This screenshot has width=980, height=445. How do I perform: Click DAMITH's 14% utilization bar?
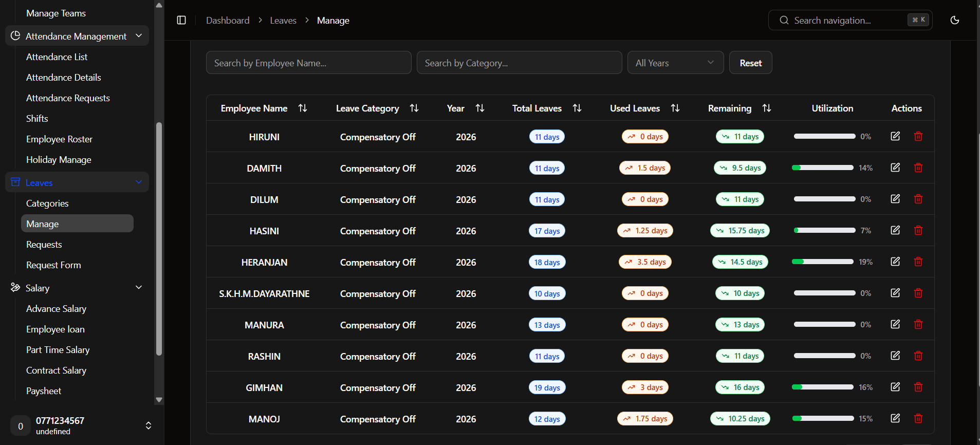pos(823,168)
